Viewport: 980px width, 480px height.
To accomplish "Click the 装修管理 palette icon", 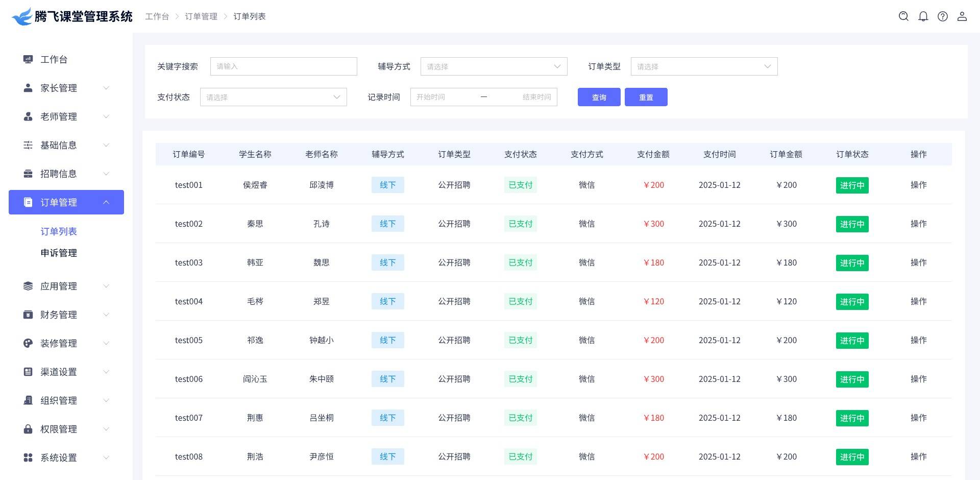I will coord(28,343).
